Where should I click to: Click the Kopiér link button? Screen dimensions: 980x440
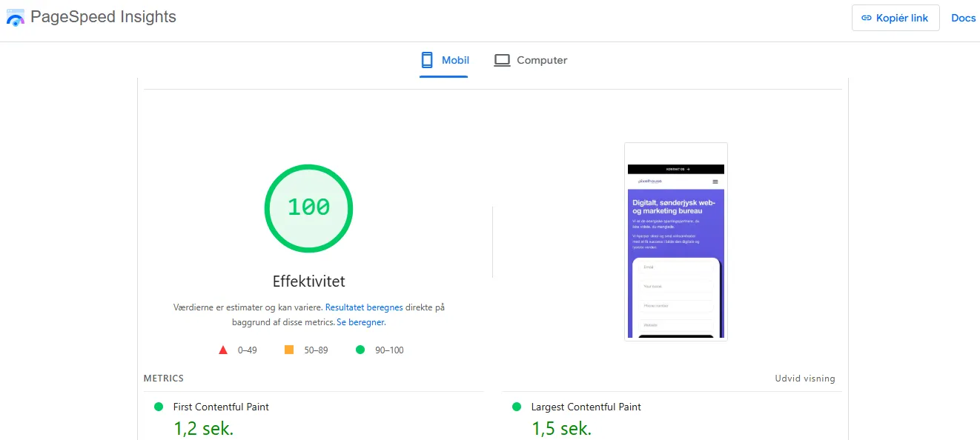[x=895, y=18]
